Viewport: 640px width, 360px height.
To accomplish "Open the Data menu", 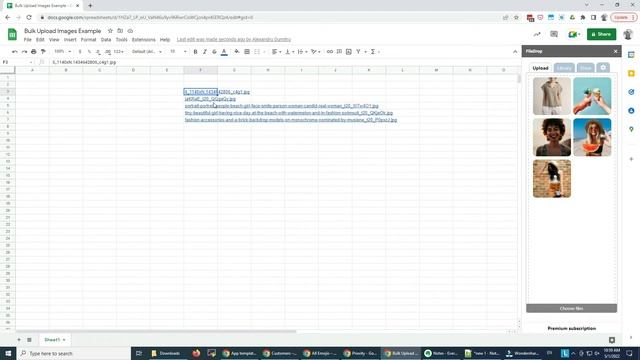I will [106, 40].
